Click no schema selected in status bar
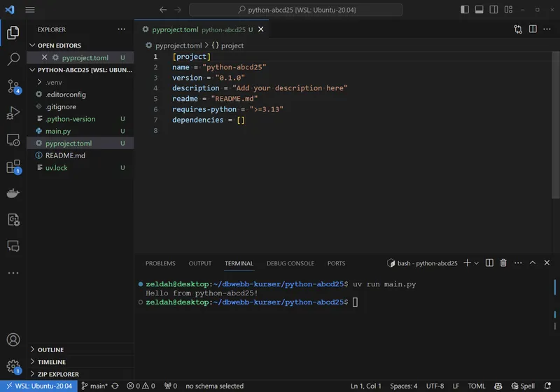The image size is (560, 392). tap(214, 386)
